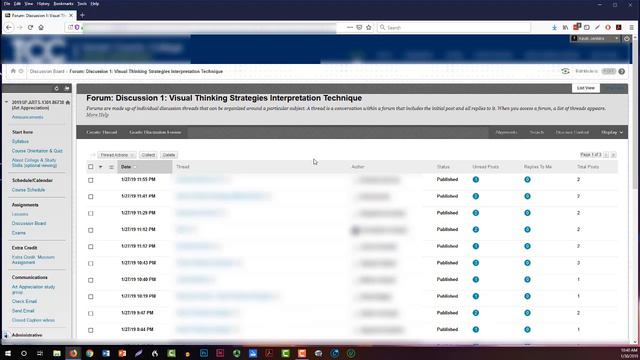Open Firefox from the taskbar
This screenshot has width=640, height=360.
tap(73, 353)
